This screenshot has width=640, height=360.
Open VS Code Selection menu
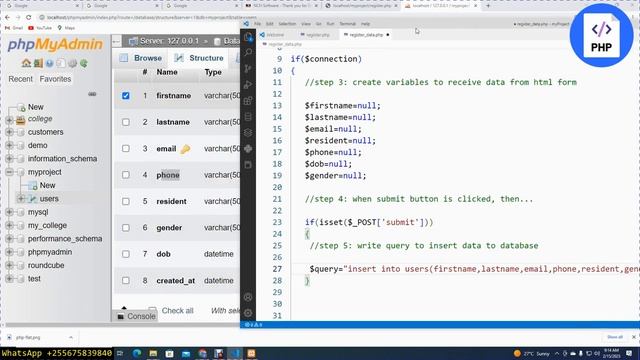coord(287,24)
